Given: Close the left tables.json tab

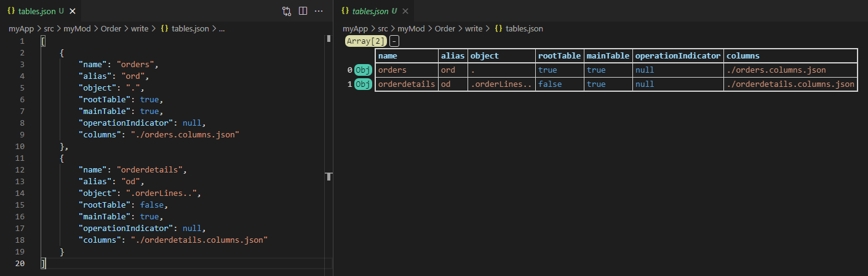Looking at the screenshot, I should pyautogui.click(x=73, y=11).
